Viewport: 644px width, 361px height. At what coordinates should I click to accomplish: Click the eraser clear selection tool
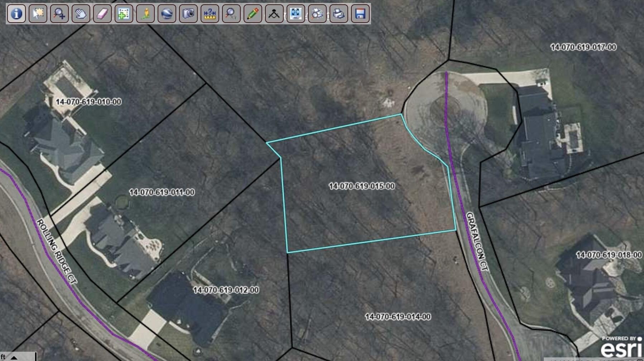(x=102, y=14)
